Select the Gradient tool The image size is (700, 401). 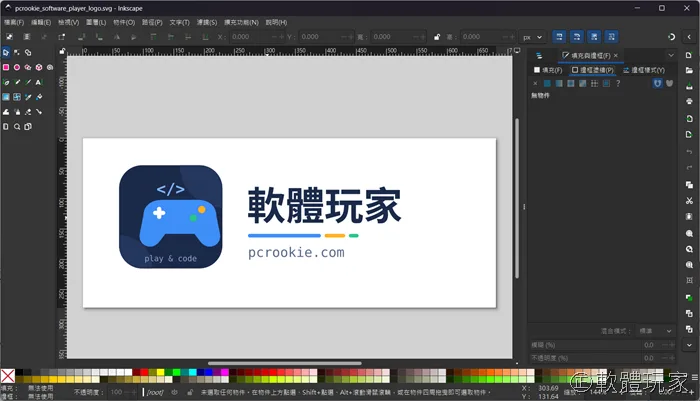6,97
